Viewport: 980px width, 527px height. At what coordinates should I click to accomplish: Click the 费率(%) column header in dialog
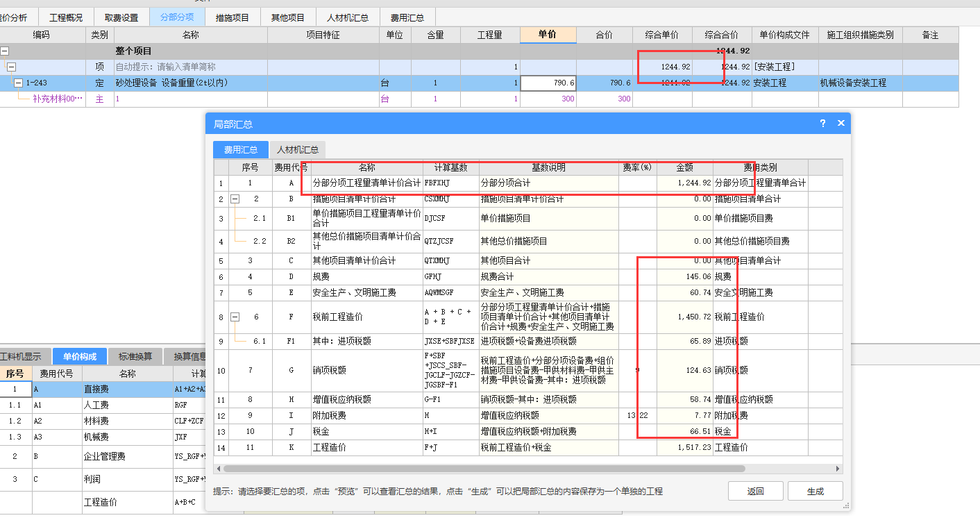click(x=637, y=167)
